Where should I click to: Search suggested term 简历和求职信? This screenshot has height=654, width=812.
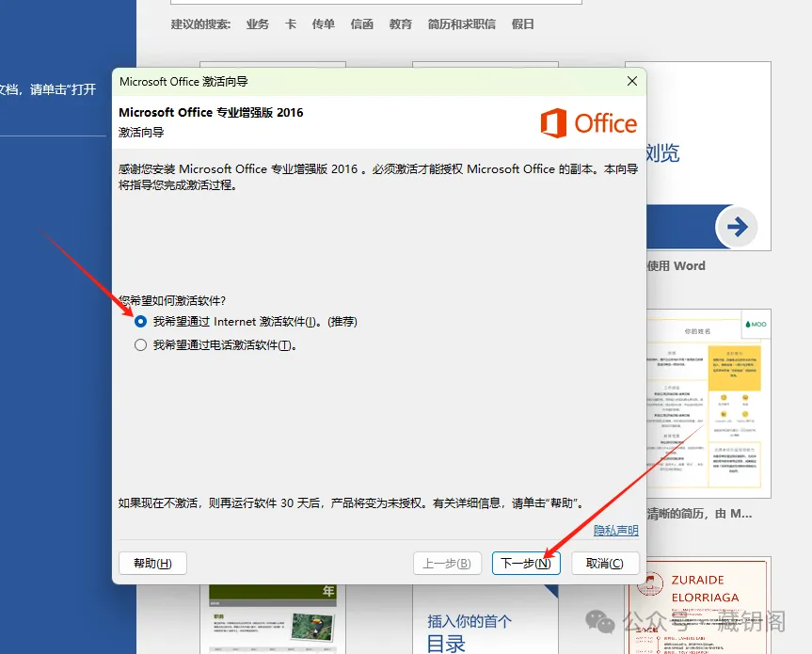[x=461, y=24]
